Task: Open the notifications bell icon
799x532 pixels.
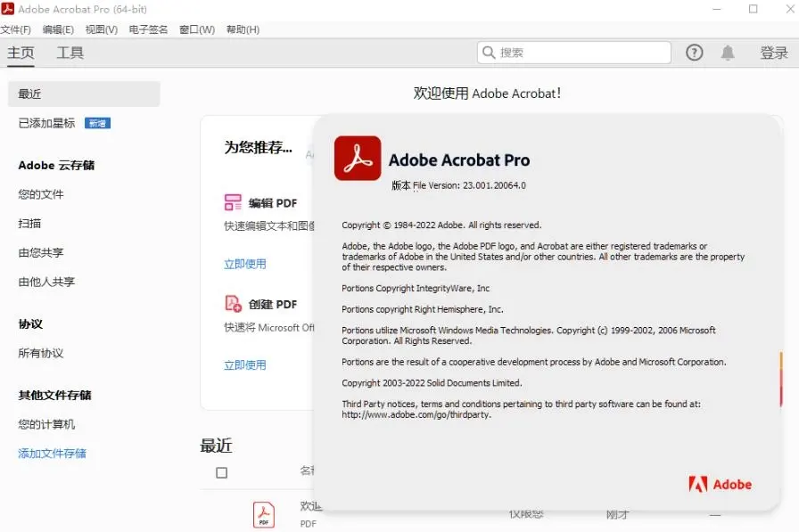Action: coord(728,53)
